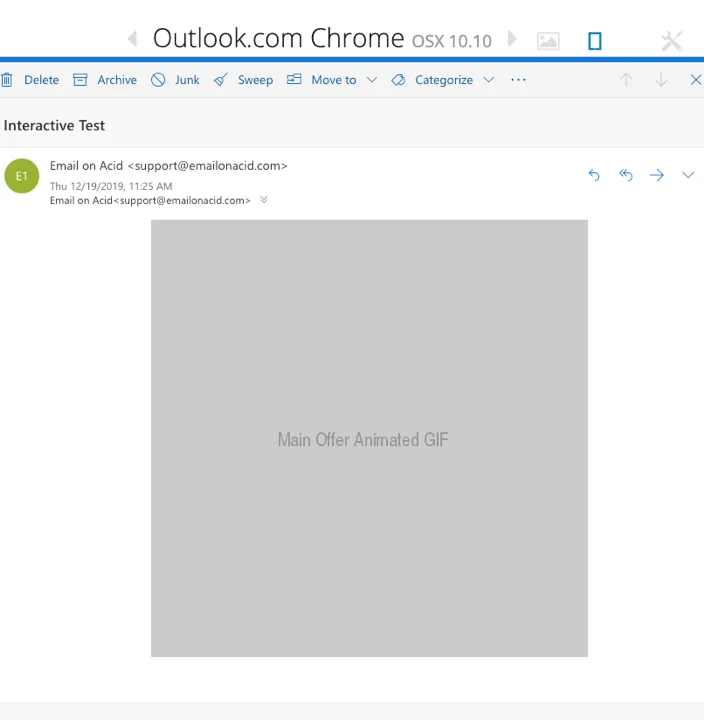Go to next message with down arrow
The width and height of the screenshot is (704, 720).
pyautogui.click(x=661, y=80)
